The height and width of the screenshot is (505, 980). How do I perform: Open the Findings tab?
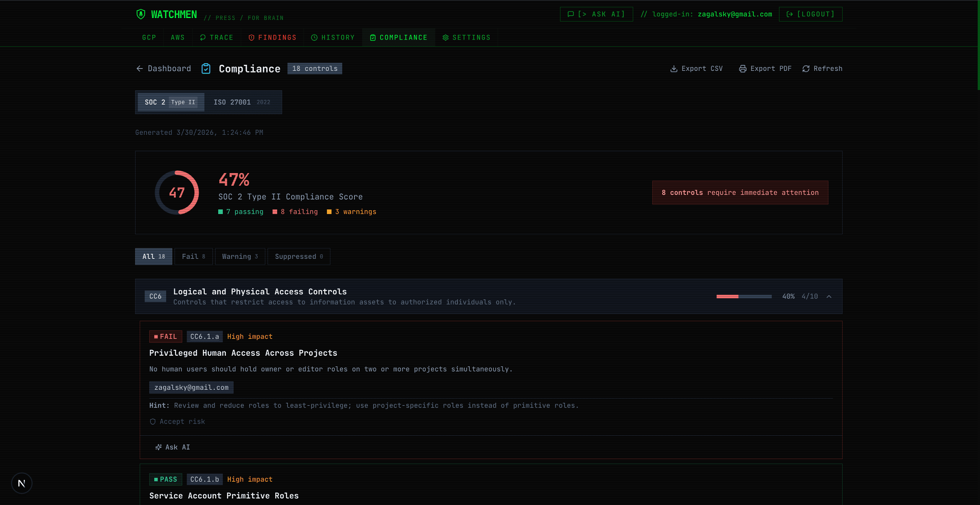(273, 38)
